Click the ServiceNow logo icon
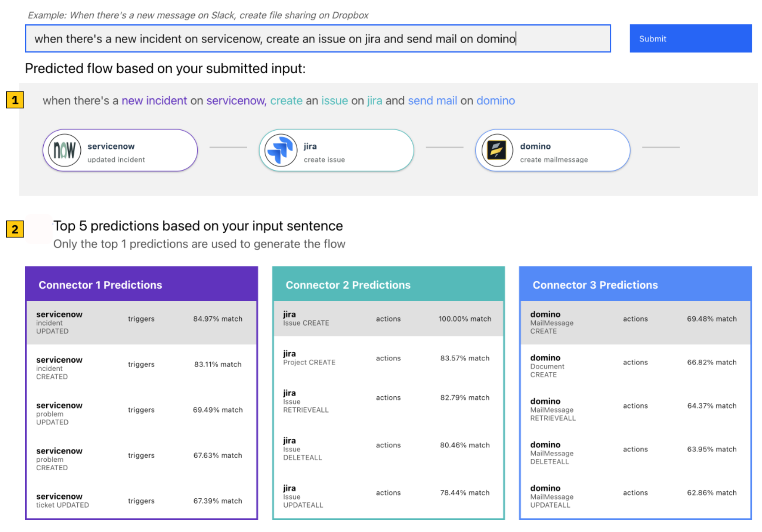 64,150
